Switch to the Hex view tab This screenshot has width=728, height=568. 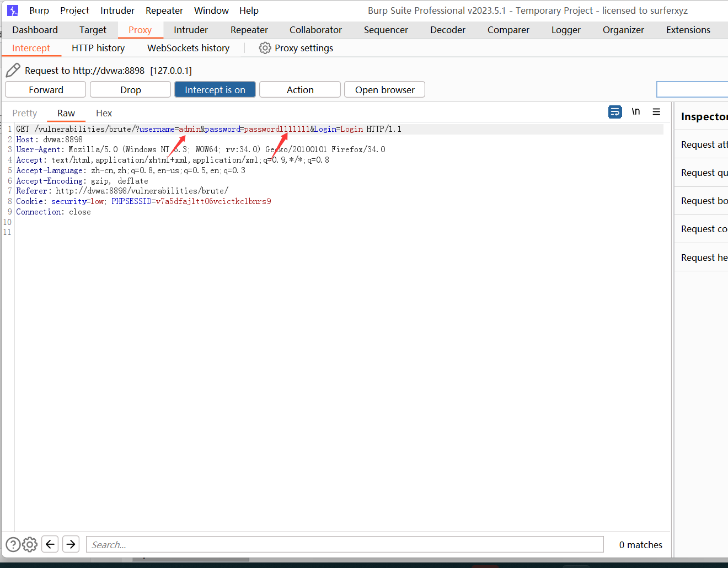click(x=104, y=113)
